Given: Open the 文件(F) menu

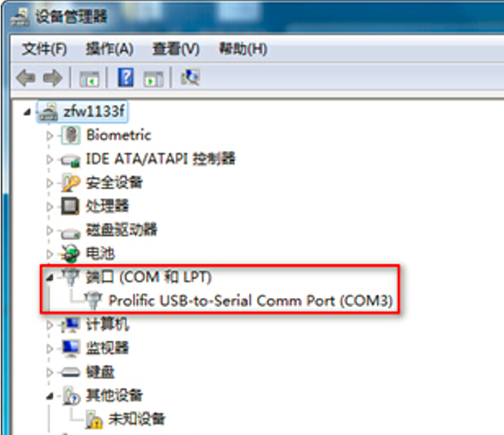Looking at the screenshot, I should point(45,49).
